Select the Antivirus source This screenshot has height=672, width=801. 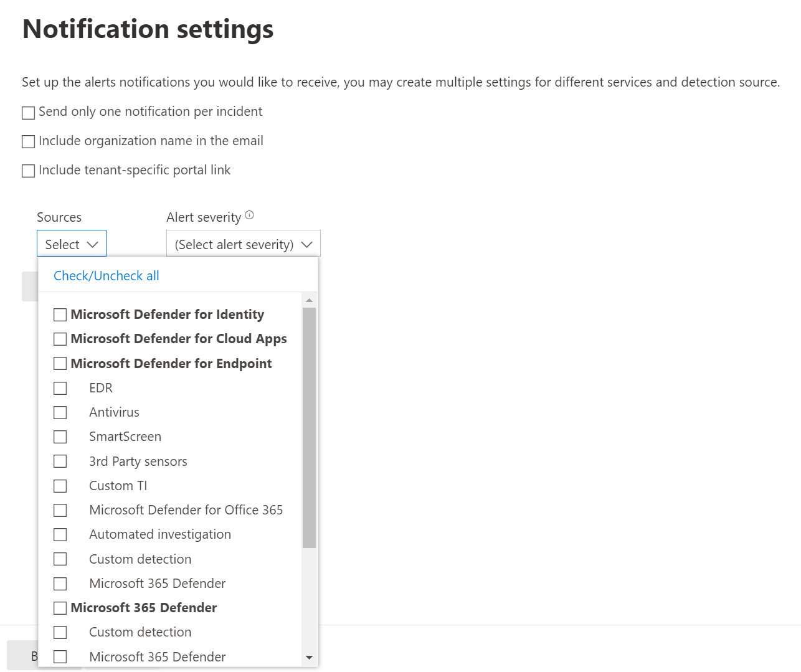(x=60, y=412)
